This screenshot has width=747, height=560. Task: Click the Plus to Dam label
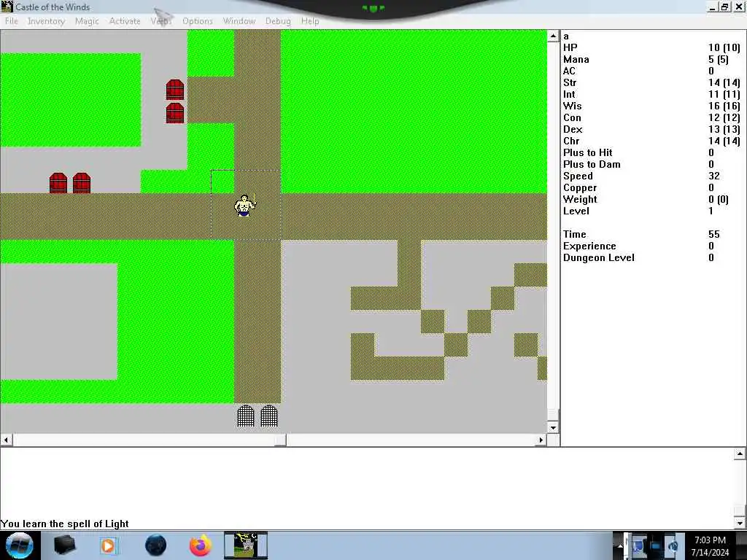click(x=592, y=164)
